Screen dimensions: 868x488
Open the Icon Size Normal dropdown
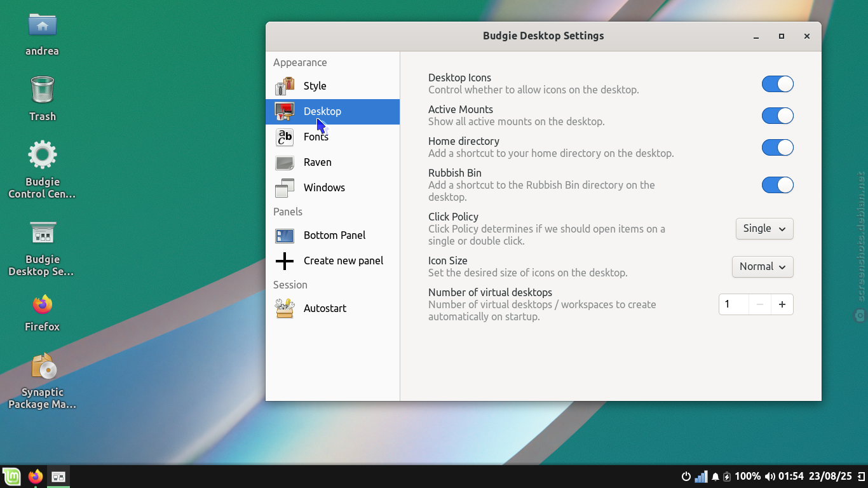[763, 267]
